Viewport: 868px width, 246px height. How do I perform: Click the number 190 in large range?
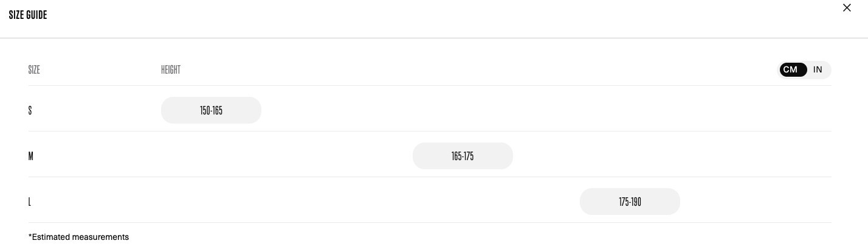(636, 202)
